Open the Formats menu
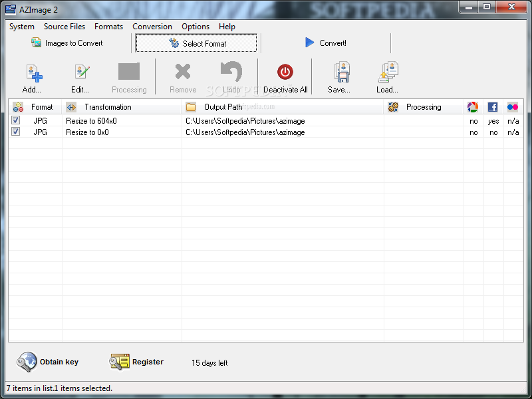Viewport: 532px width, 399px height. click(x=108, y=27)
